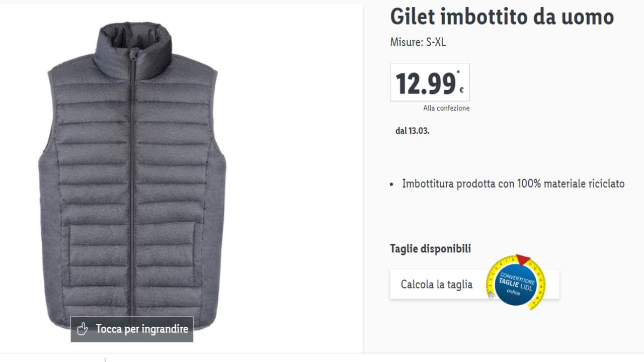
Task: Click the bullet point before Imbottitura
Action: pyautogui.click(x=392, y=185)
